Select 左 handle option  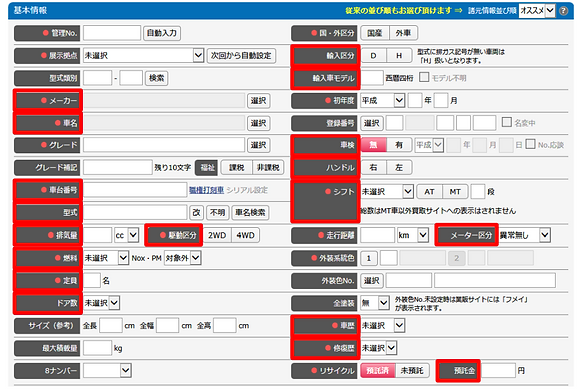click(399, 168)
